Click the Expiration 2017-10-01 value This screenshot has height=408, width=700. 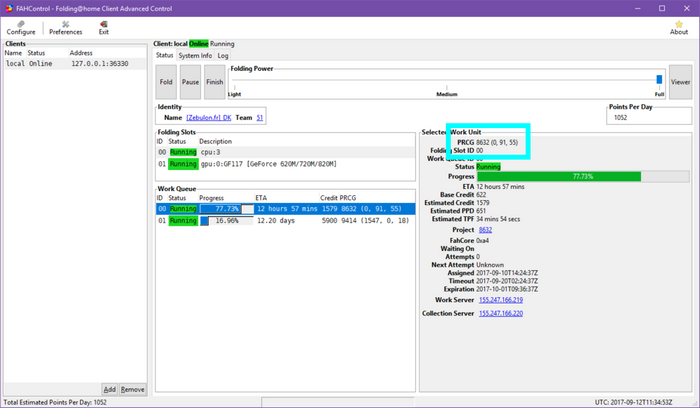click(507, 289)
